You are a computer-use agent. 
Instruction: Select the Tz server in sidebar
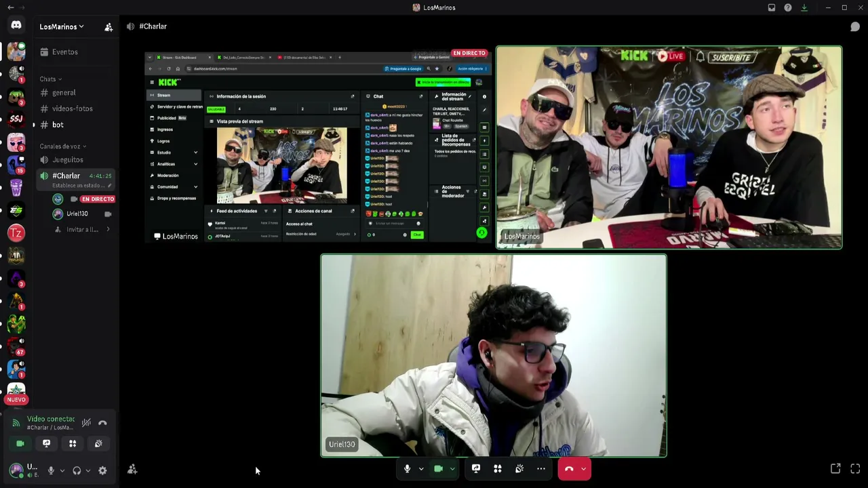pyautogui.click(x=16, y=233)
